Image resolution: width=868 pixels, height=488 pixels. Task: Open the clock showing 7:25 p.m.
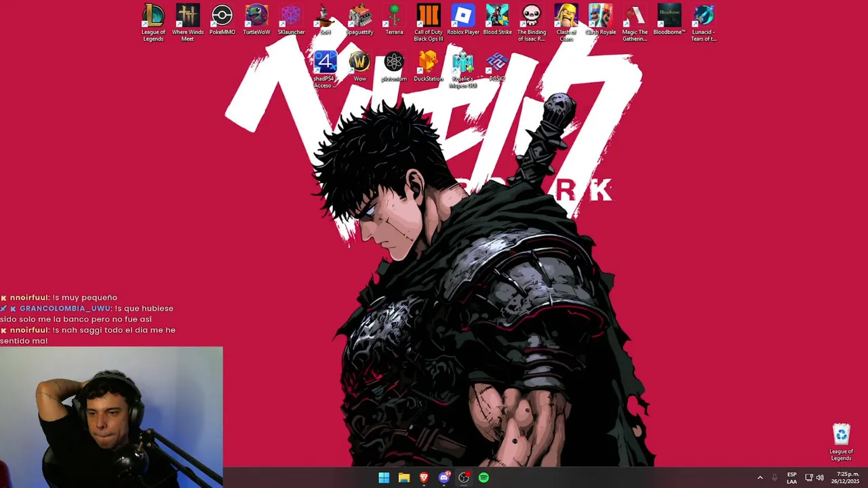tap(845, 478)
